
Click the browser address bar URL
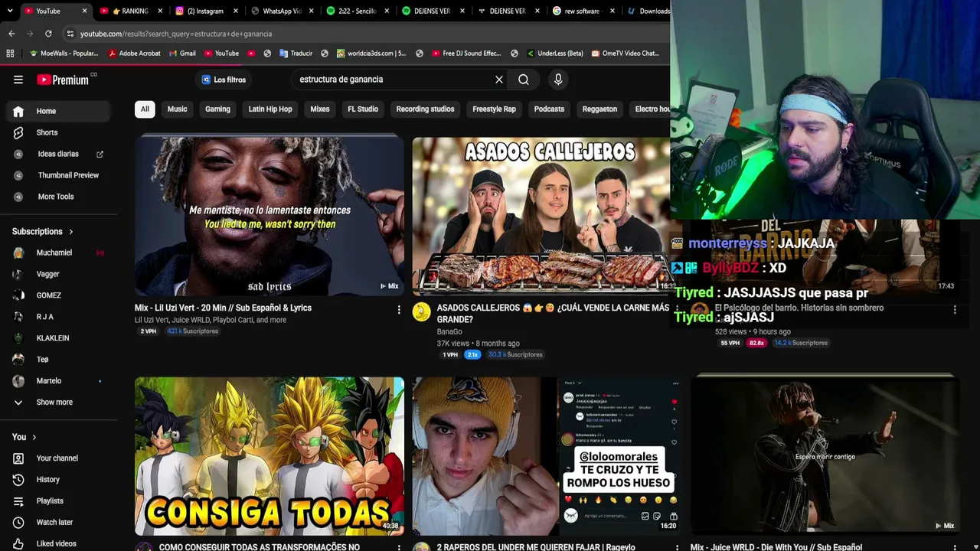point(176,34)
